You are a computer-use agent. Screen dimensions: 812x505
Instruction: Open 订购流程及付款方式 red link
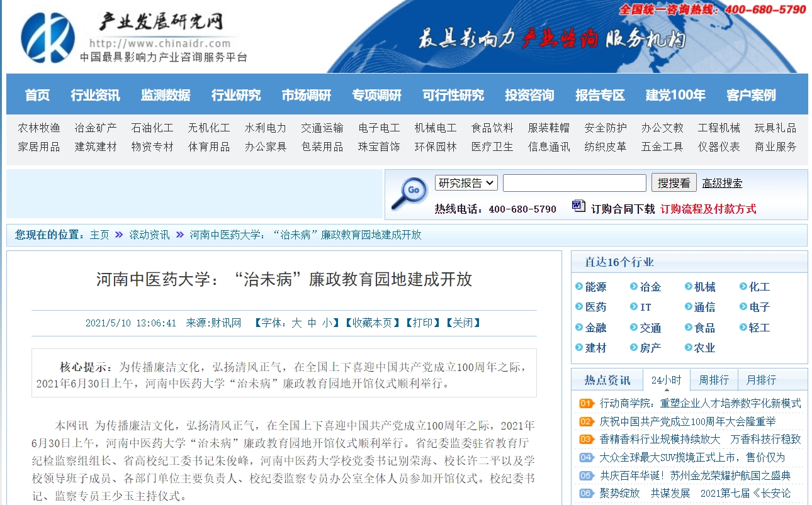pos(708,209)
